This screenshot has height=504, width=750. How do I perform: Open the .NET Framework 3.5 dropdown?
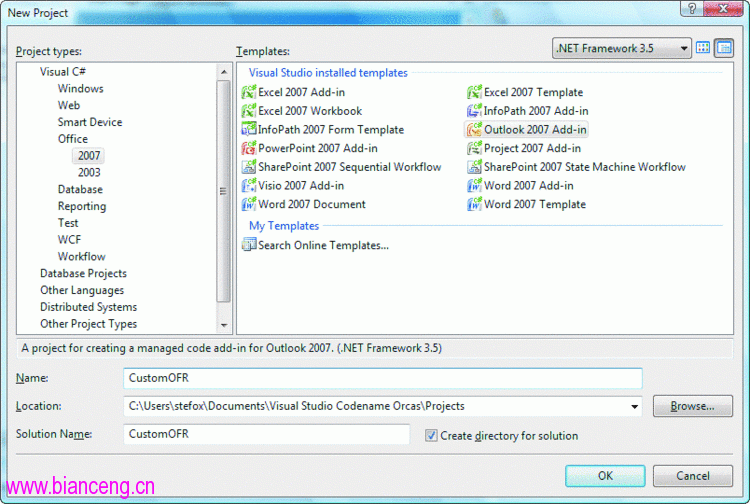(621, 48)
